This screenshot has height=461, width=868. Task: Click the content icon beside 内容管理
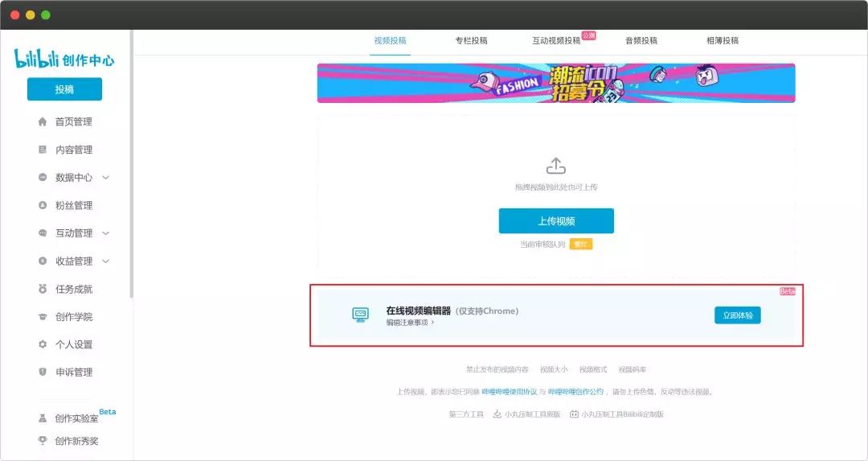pyautogui.click(x=43, y=150)
